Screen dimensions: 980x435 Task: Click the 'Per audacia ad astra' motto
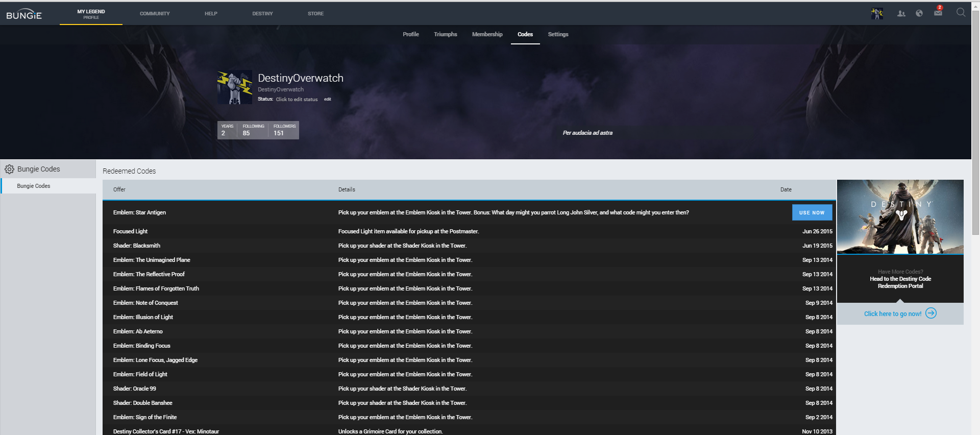pyautogui.click(x=587, y=133)
